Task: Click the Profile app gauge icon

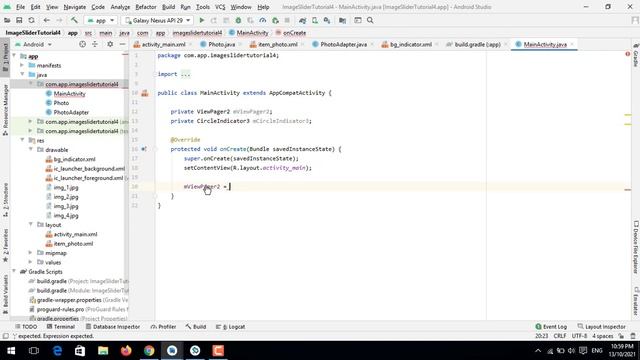Action: (262, 20)
